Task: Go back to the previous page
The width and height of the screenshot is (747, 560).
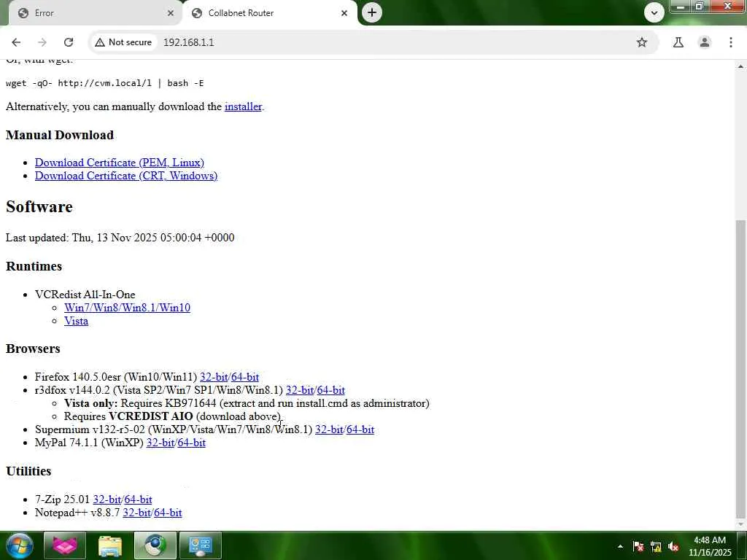Action: (16, 42)
